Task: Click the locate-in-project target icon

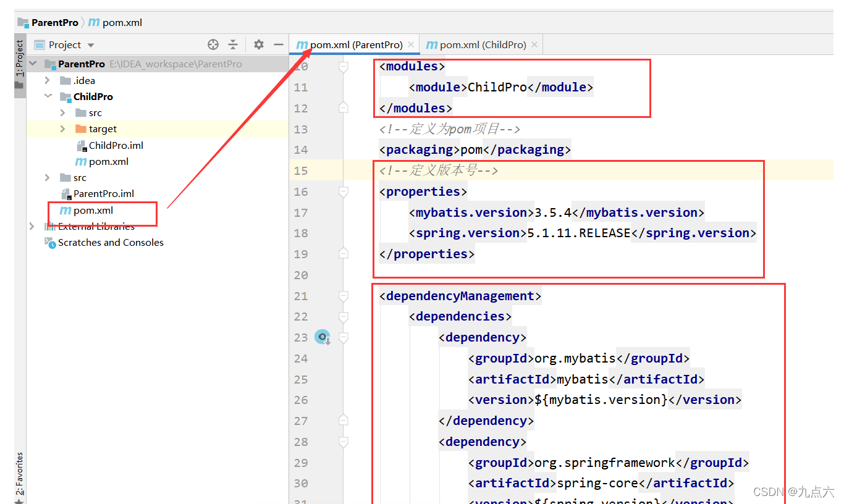Action: pos(213,44)
